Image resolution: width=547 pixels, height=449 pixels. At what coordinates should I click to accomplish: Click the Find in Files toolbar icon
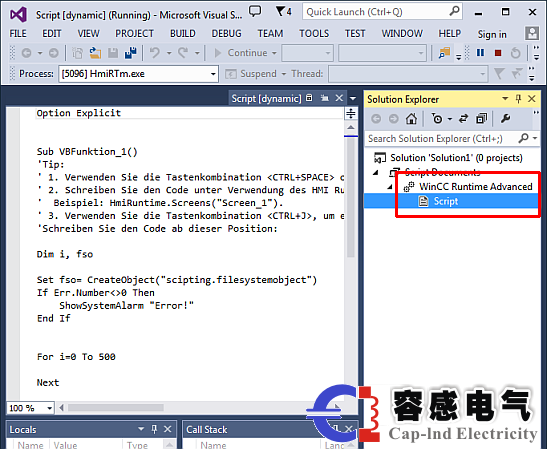point(444,53)
